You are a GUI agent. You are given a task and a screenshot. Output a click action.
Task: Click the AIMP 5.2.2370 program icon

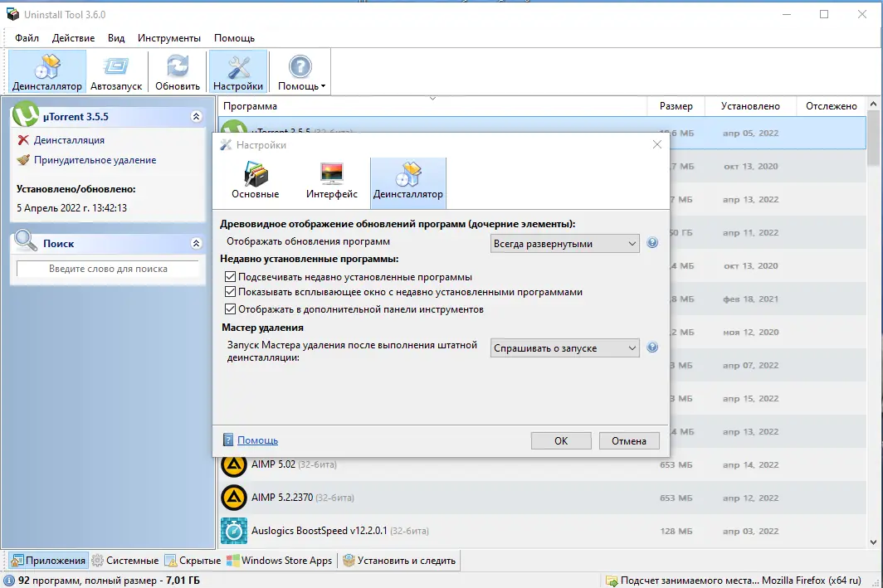[234, 498]
